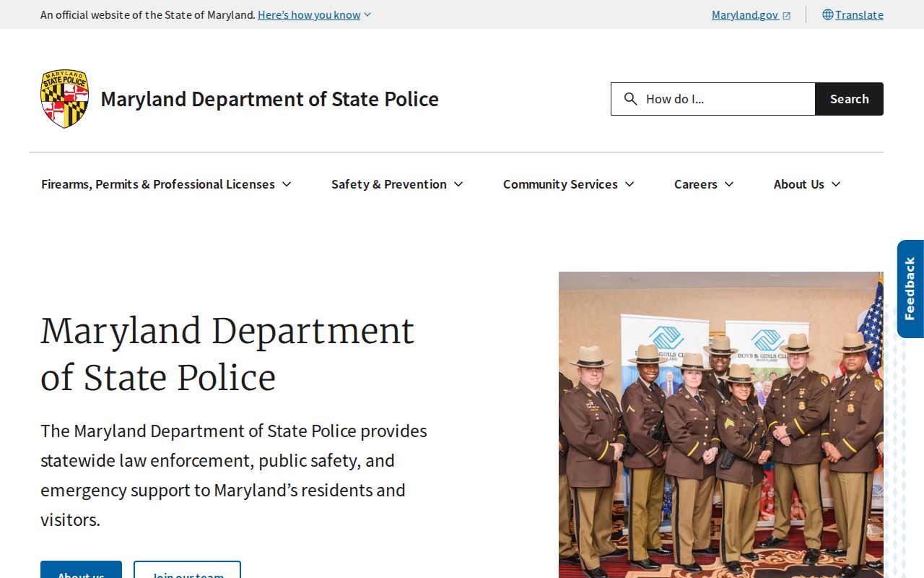
Task: Click the "Maryland Department of State Police" hero heading
Action: pos(227,354)
